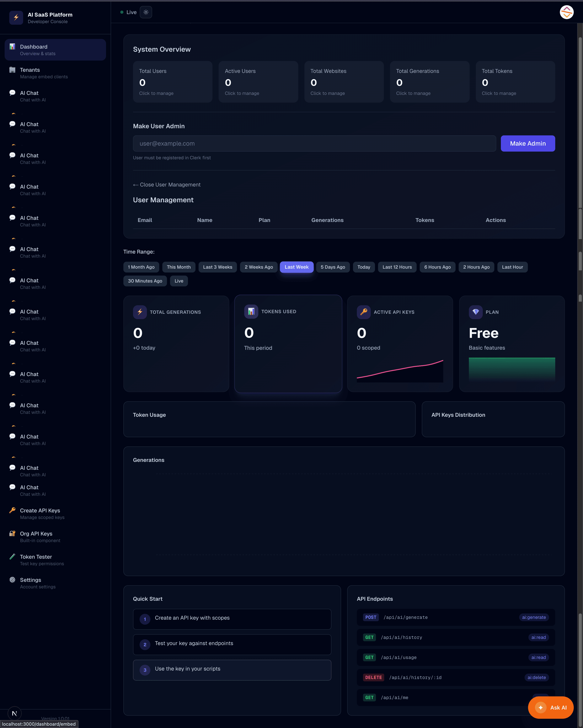Click the Active API Keys key icon

point(364,312)
